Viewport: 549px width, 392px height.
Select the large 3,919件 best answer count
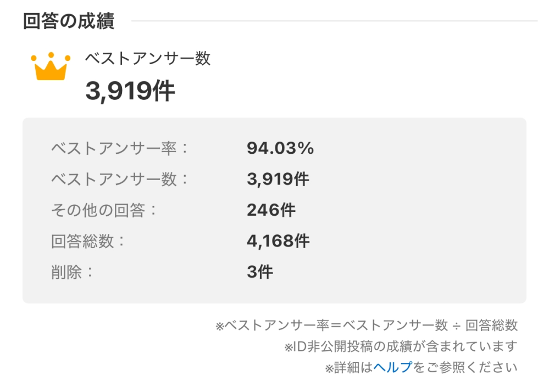pyautogui.click(x=130, y=91)
